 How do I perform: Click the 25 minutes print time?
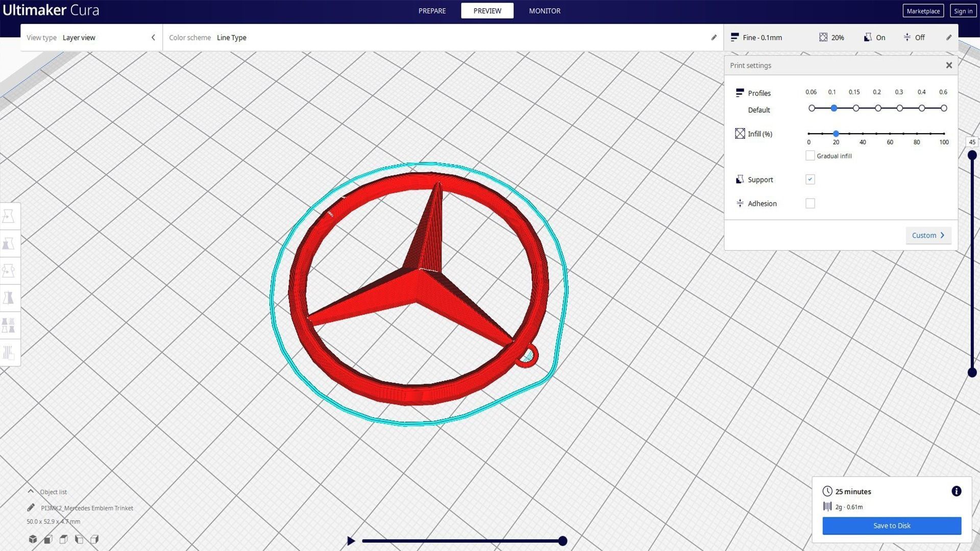click(853, 491)
